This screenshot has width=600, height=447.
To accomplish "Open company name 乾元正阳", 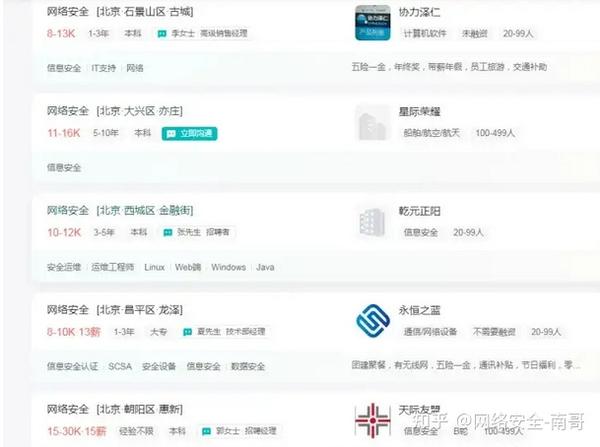I will [419, 211].
